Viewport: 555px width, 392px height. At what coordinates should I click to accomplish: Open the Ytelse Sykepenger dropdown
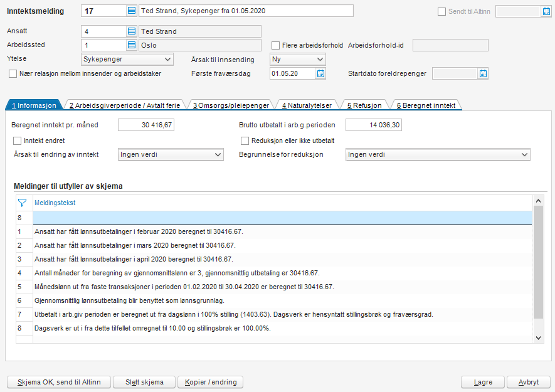127,59
